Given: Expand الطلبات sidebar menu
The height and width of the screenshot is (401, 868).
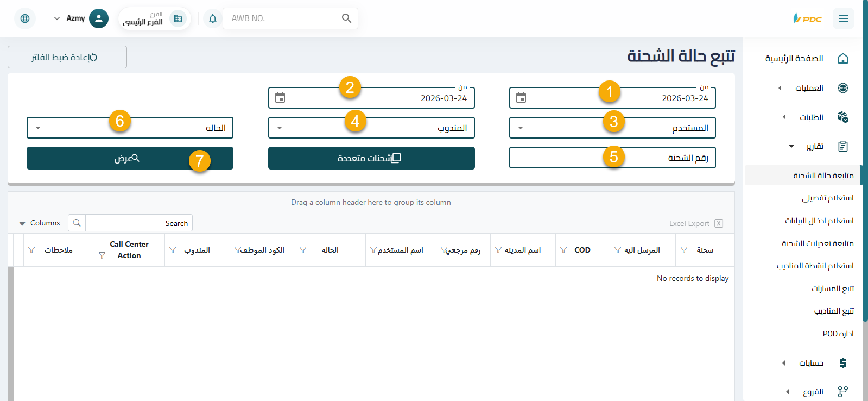Looking at the screenshot, I should pos(784,117).
